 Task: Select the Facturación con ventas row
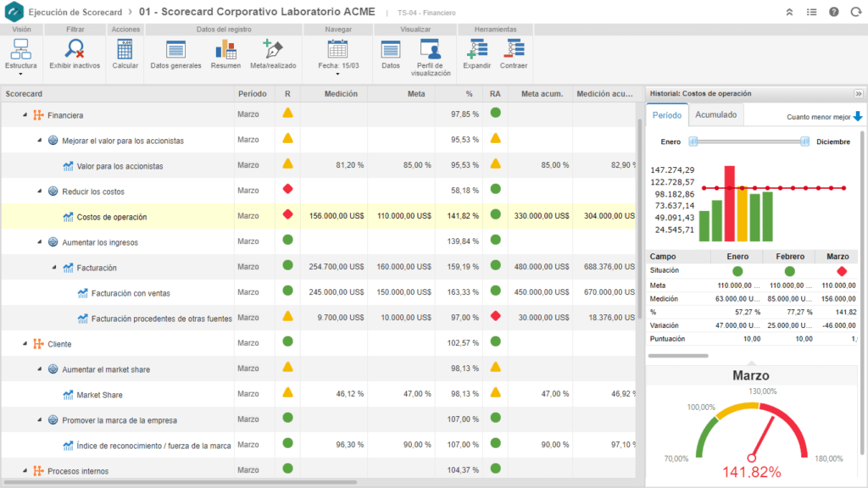[131, 293]
